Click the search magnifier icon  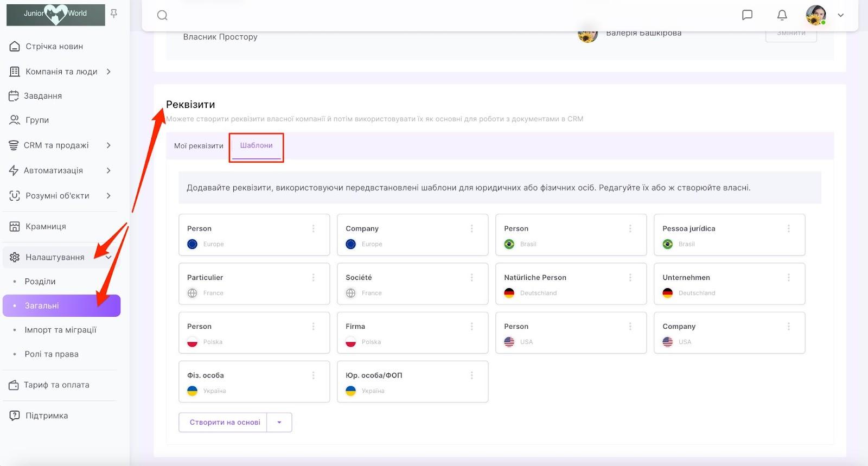click(x=162, y=15)
